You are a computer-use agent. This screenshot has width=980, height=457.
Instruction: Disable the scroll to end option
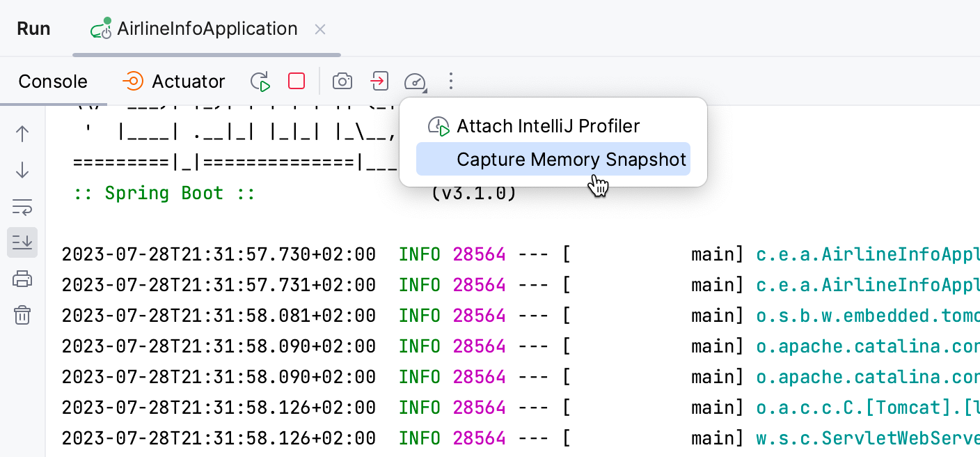[22, 242]
